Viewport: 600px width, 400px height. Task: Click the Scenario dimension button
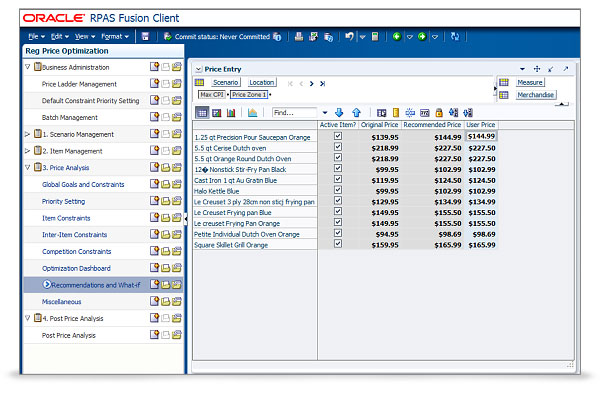pos(225,82)
